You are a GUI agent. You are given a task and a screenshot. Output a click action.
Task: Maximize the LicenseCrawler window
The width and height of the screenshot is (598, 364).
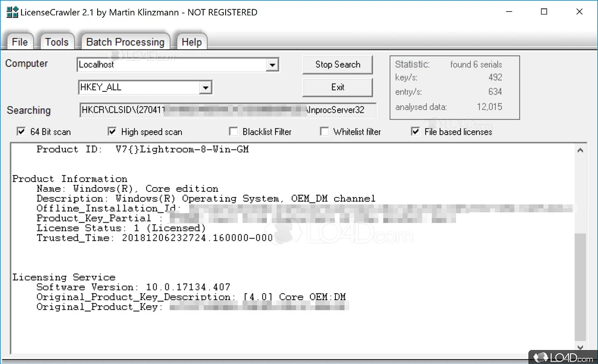coord(544,12)
